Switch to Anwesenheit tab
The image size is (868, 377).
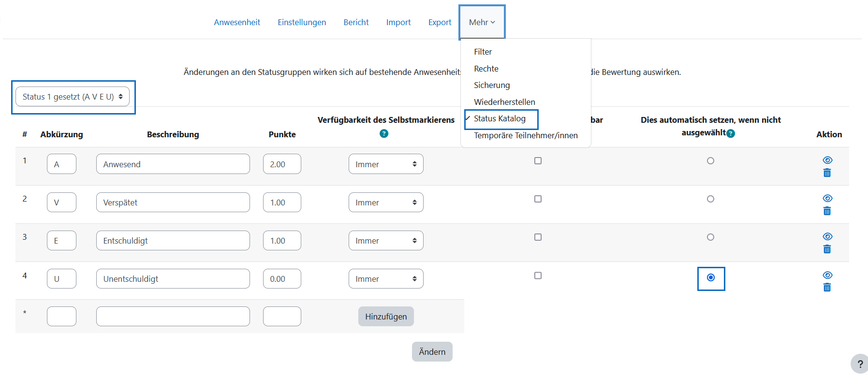(237, 22)
